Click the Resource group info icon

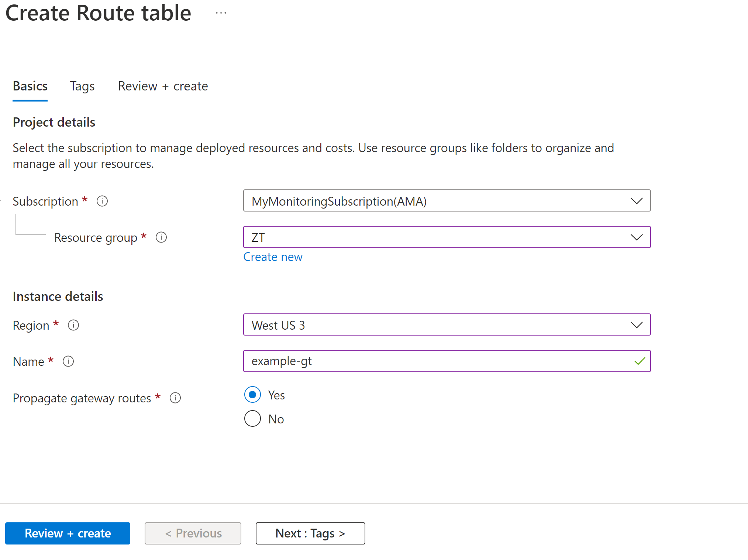point(161,237)
